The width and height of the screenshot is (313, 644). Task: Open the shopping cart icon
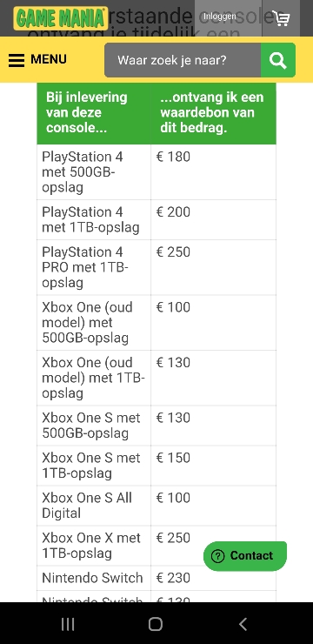click(281, 18)
